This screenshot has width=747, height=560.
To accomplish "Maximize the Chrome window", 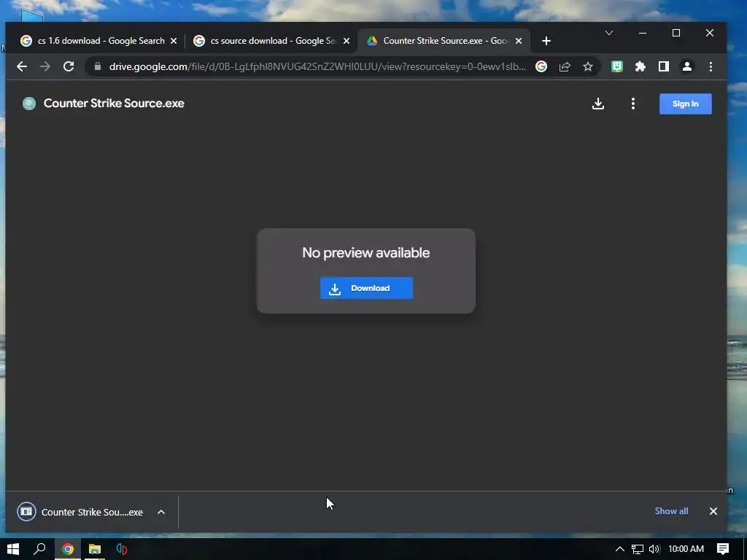I will pyautogui.click(x=676, y=33).
